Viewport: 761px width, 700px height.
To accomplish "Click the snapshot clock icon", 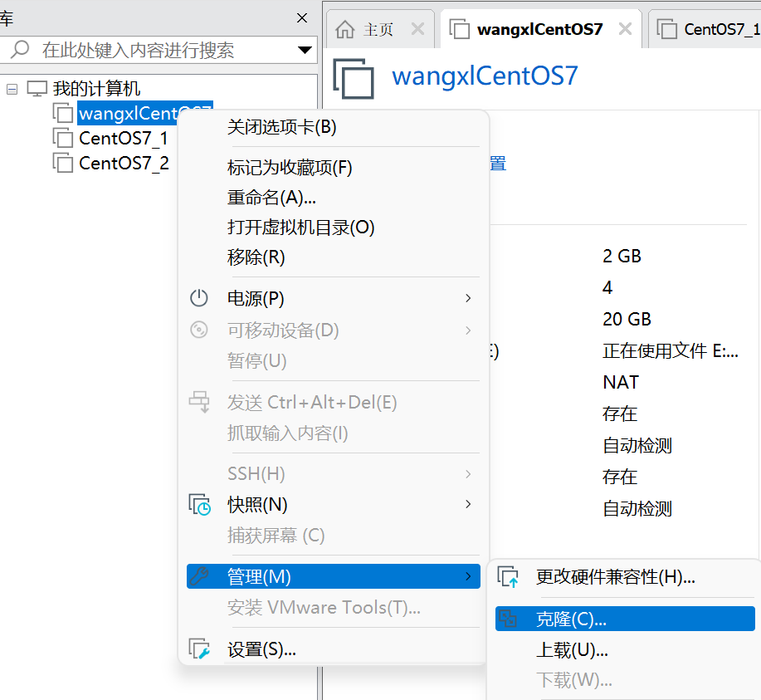I will pyautogui.click(x=199, y=504).
